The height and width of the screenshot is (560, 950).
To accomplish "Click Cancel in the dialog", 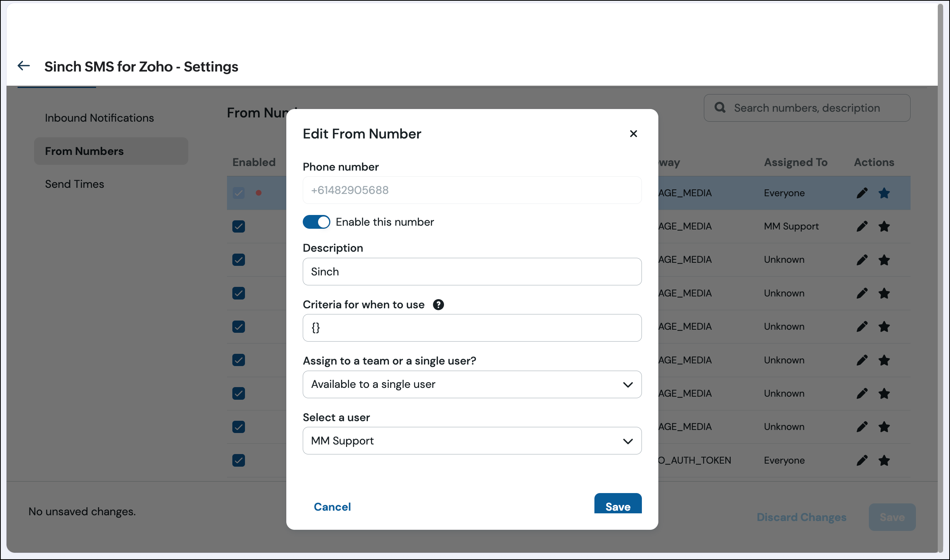I will coord(332,507).
